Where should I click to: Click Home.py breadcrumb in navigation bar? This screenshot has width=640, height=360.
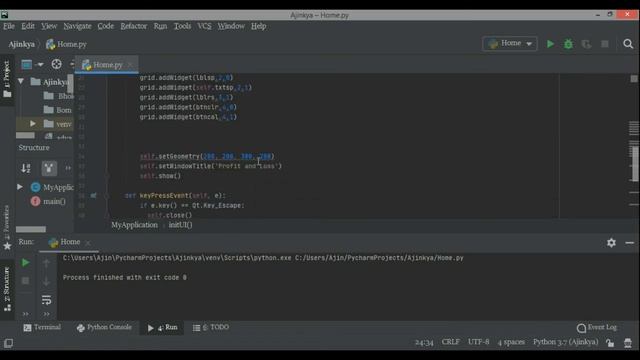click(x=66, y=44)
